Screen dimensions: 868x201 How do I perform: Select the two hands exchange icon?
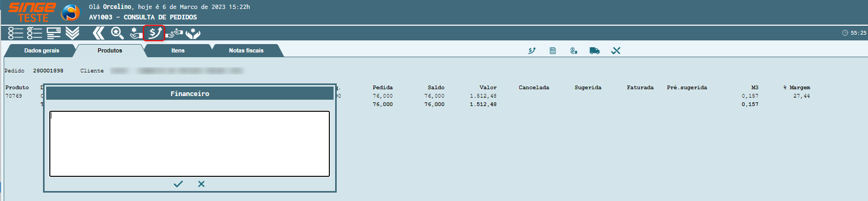174,33
